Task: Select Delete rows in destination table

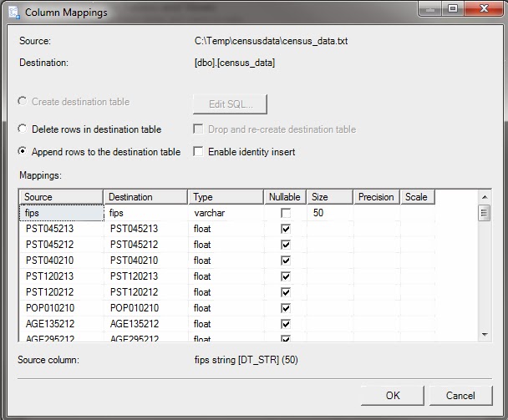Action: click(23, 129)
